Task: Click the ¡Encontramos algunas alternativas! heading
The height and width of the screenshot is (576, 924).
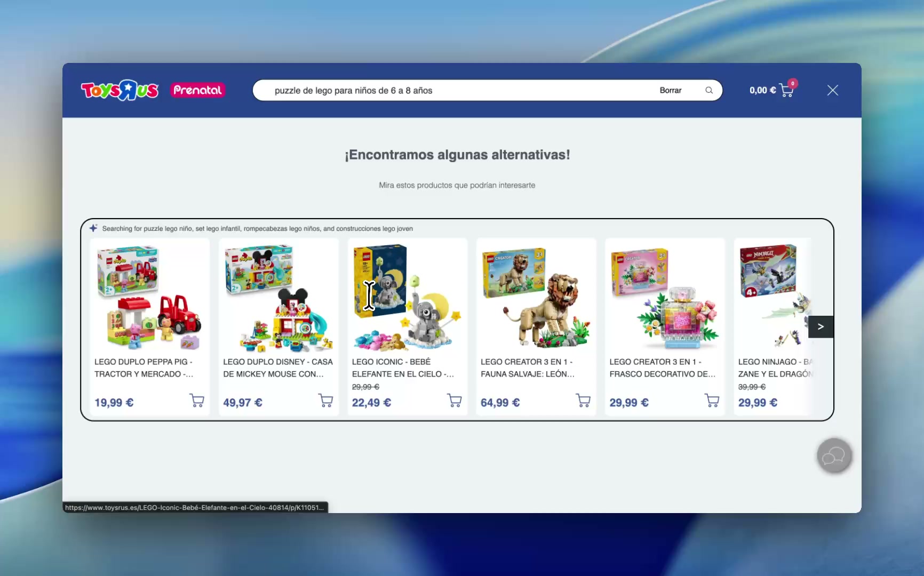Action: [457, 155]
